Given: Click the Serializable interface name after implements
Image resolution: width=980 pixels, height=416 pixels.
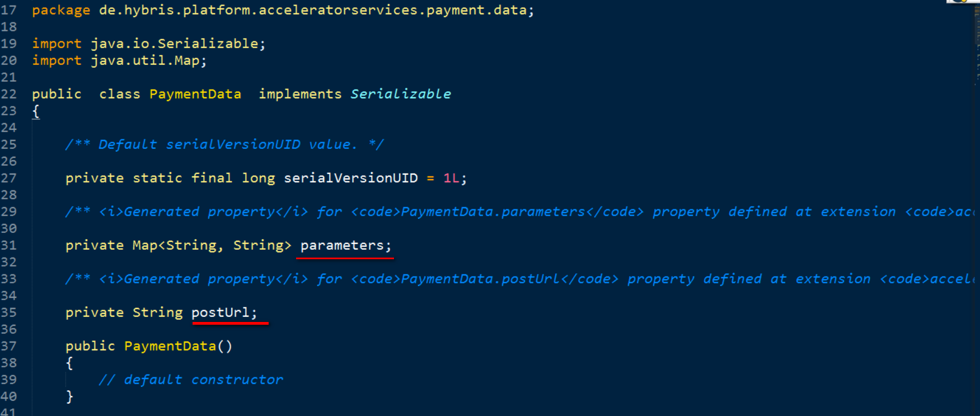Looking at the screenshot, I should click(401, 94).
